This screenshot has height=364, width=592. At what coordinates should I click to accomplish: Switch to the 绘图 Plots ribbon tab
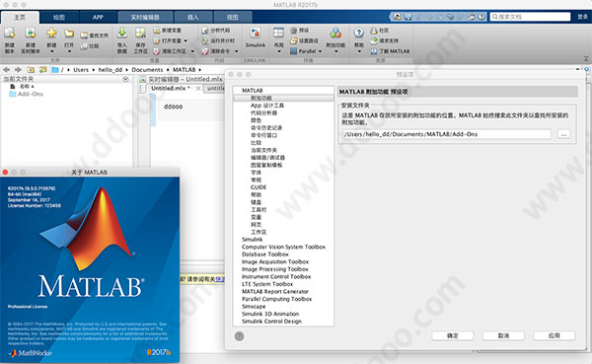click(59, 18)
